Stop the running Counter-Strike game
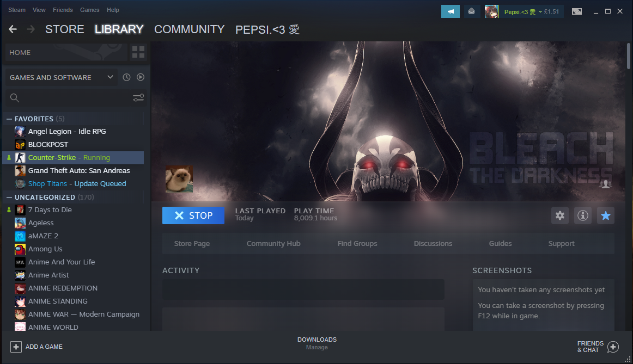 193,215
